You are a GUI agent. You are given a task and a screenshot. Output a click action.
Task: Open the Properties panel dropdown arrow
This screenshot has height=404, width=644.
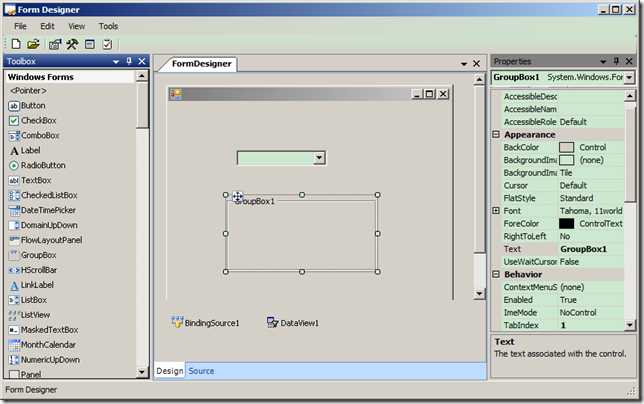click(x=603, y=62)
